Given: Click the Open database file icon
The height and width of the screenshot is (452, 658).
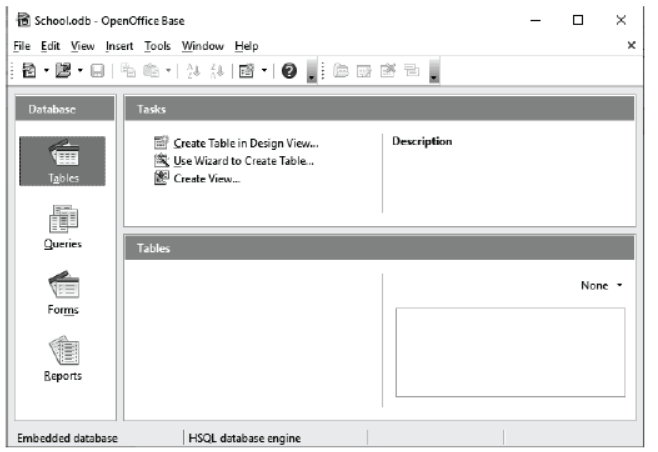Looking at the screenshot, I should [x=63, y=71].
